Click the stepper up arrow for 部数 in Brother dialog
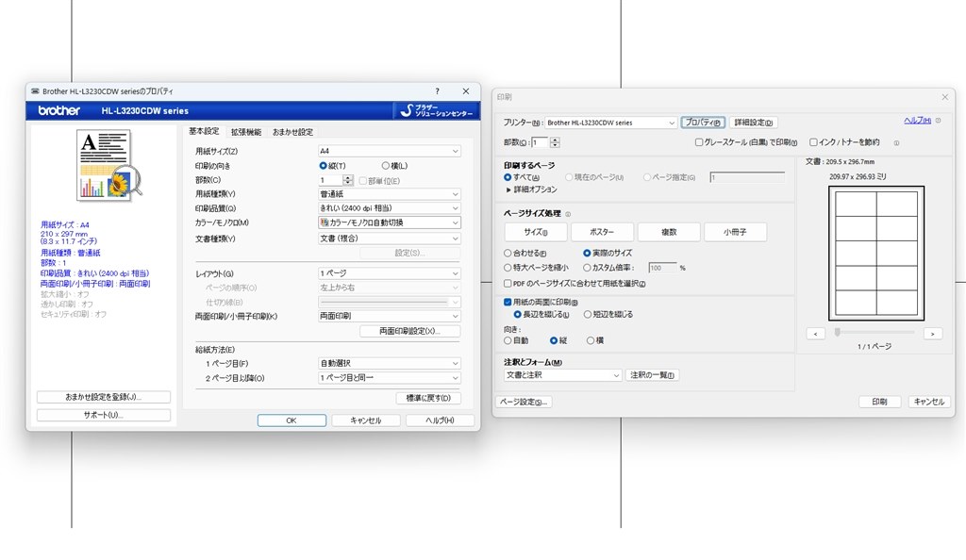 [348, 176]
